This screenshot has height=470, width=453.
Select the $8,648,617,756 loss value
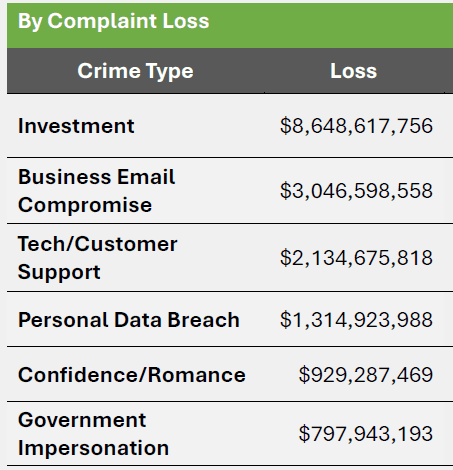tap(356, 126)
